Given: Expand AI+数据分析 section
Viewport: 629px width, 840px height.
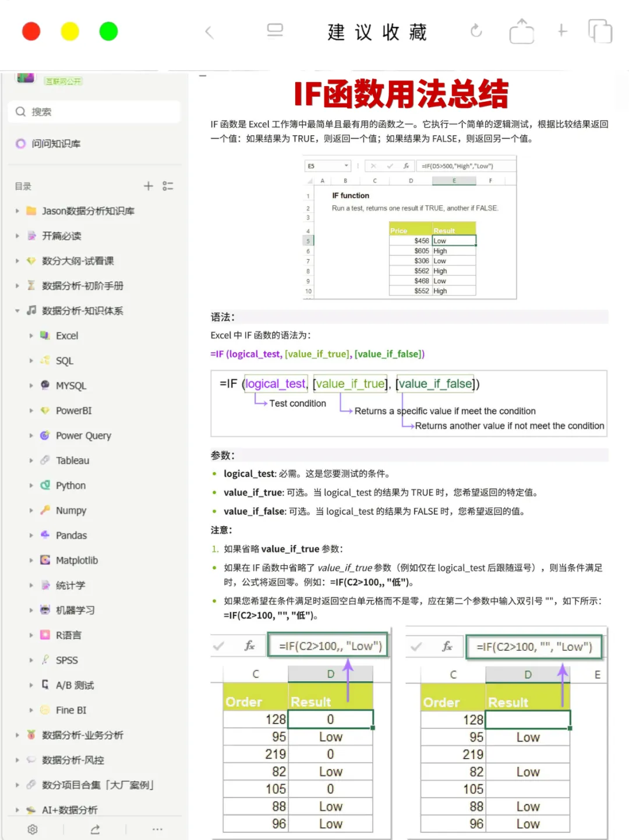Looking at the screenshot, I should pos(17,810).
